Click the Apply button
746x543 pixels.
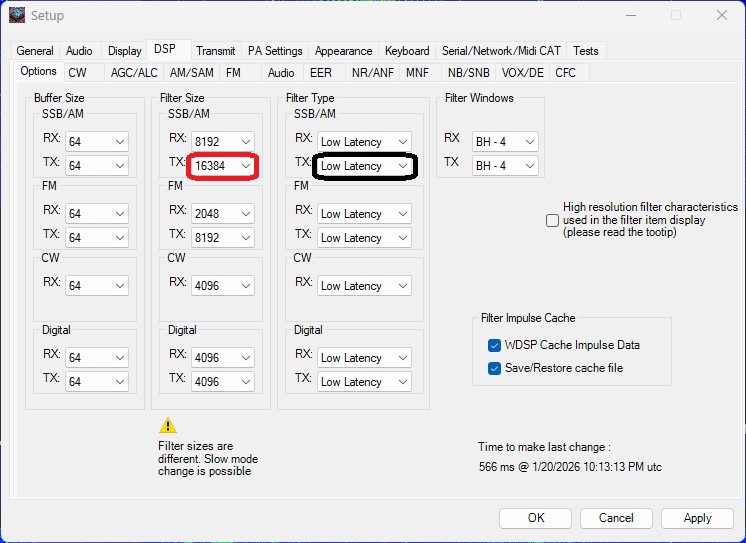[x=697, y=518]
